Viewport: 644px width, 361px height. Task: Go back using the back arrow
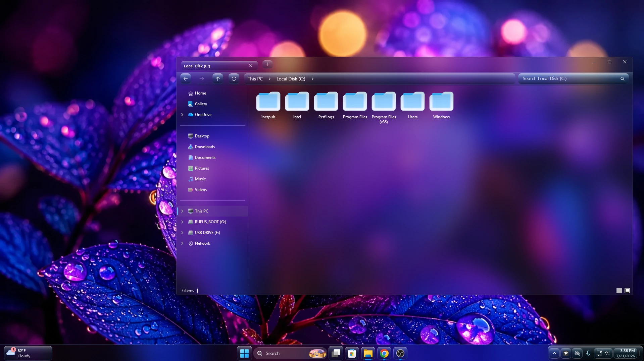(186, 79)
